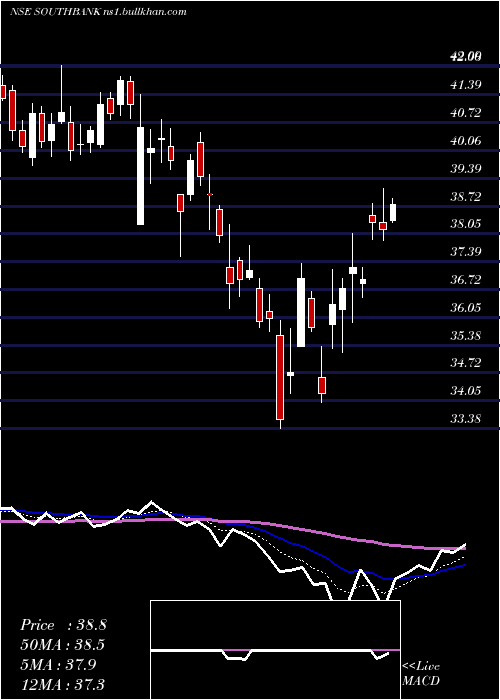
Task: Click inside the Live MACD indicator box
Action: coord(275,650)
